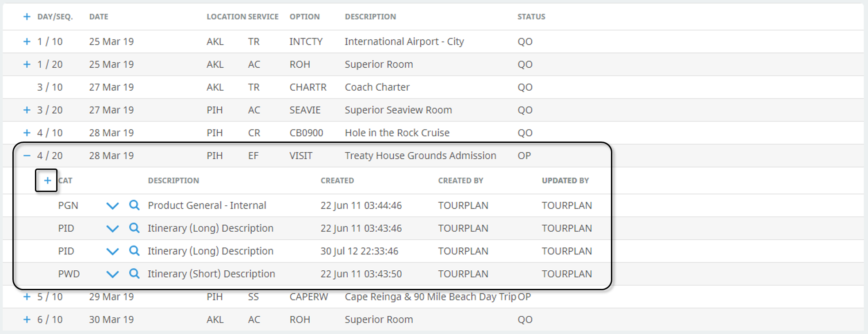Expand chevron on PID row created 03:43:46
Screen dimensions: 868x334
tap(113, 229)
